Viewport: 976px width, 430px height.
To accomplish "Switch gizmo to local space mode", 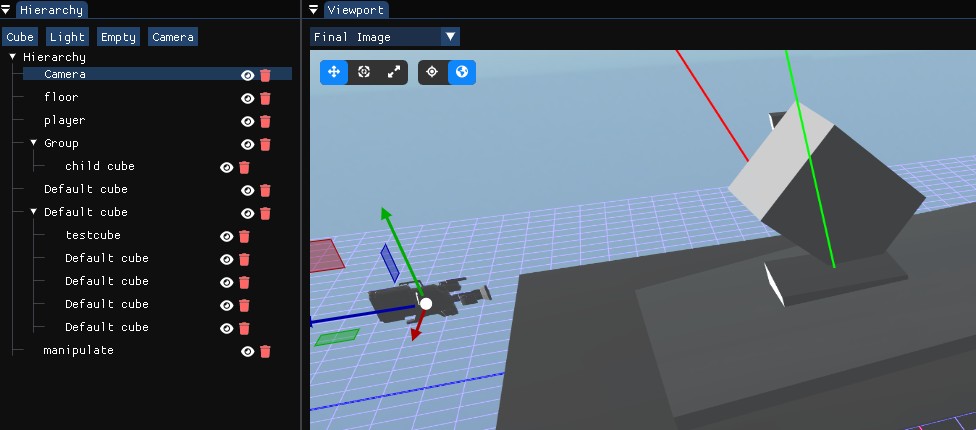I will click(x=432, y=72).
